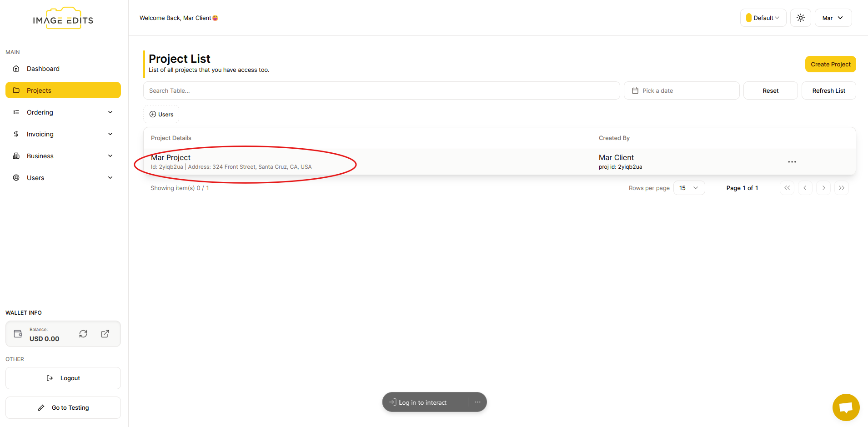Select Projects in the sidebar
The height and width of the screenshot is (427, 868).
(x=63, y=90)
